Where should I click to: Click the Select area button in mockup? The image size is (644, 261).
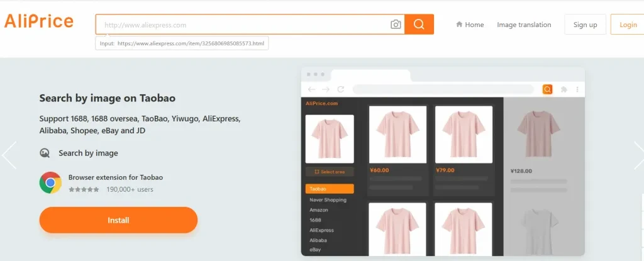tap(330, 172)
